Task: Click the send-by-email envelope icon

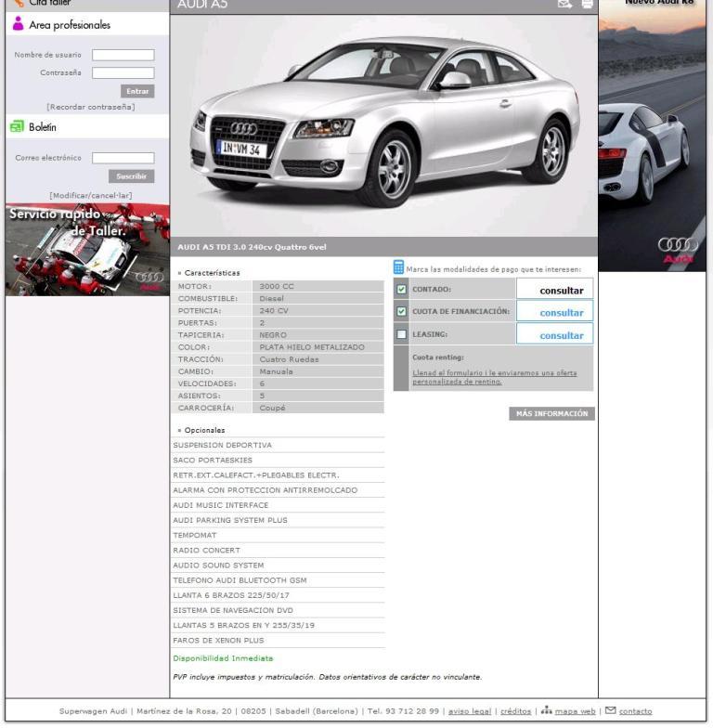Action: pyautogui.click(x=564, y=4)
